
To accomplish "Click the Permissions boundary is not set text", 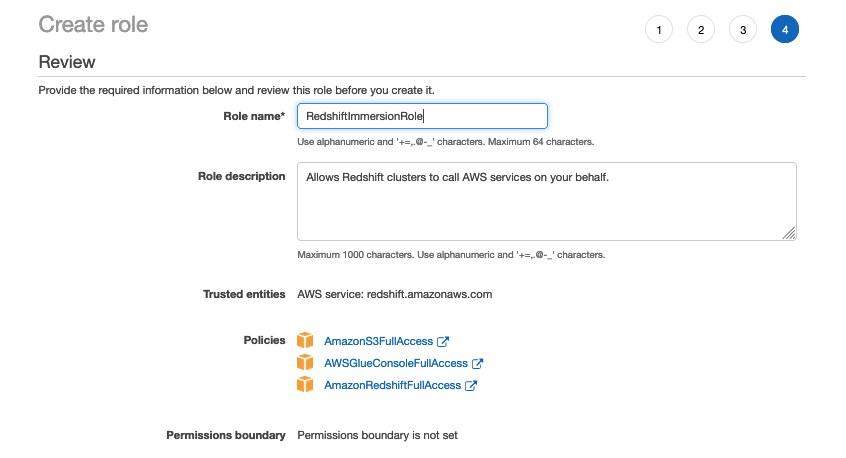I will 377,435.
